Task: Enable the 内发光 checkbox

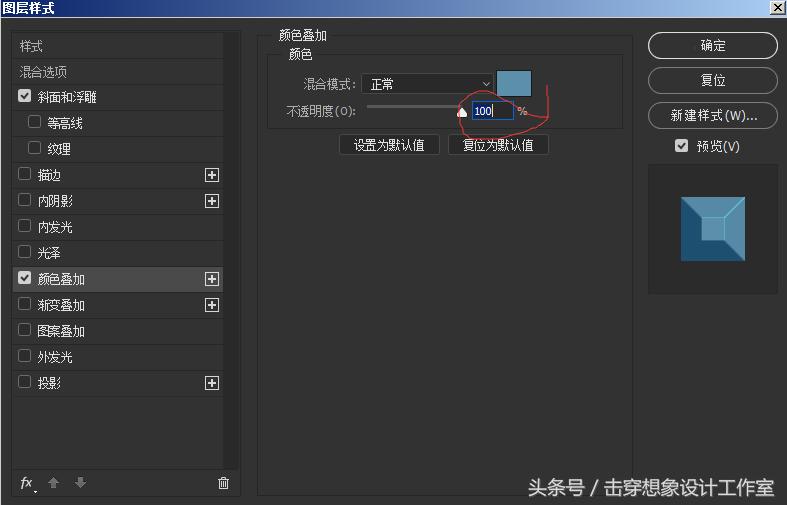Action: [x=24, y=226]
